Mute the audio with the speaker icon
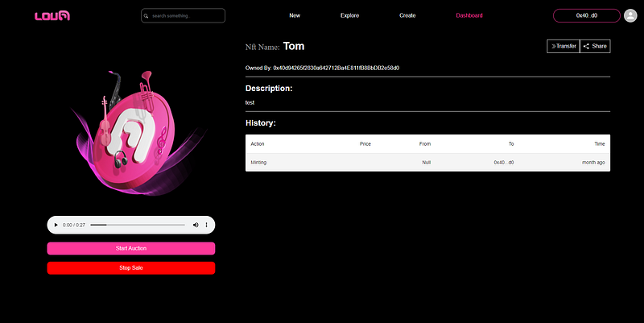This screenshot has width=644, height=323. coord(196,225)
